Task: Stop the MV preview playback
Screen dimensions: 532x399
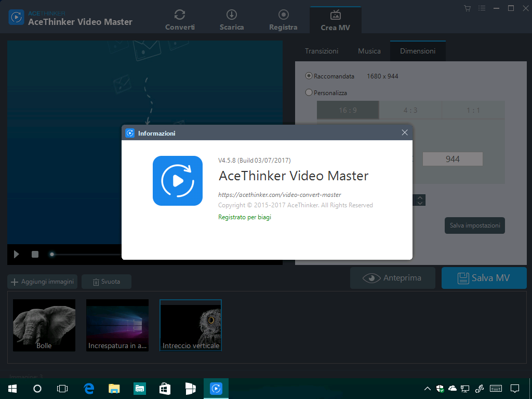Action: point(35,254)
